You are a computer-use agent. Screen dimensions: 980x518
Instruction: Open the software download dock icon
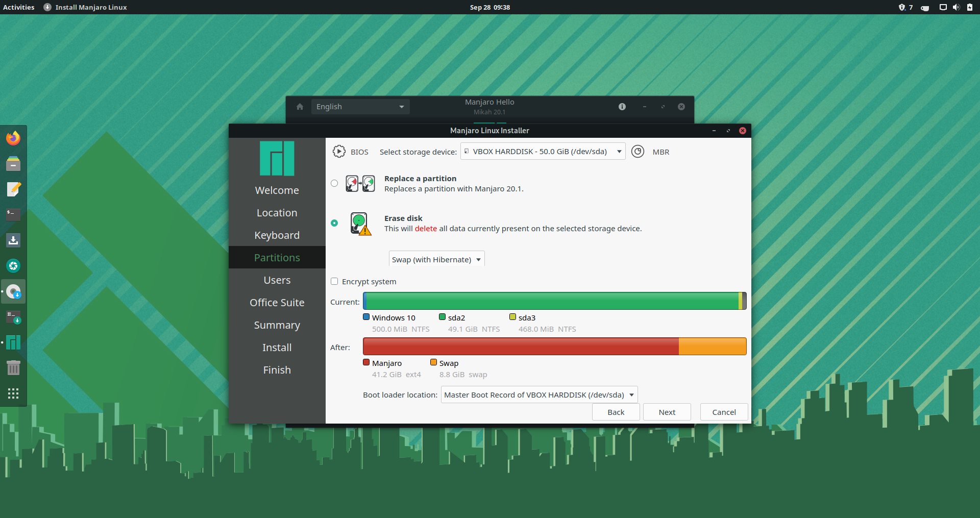click(13, 240)
